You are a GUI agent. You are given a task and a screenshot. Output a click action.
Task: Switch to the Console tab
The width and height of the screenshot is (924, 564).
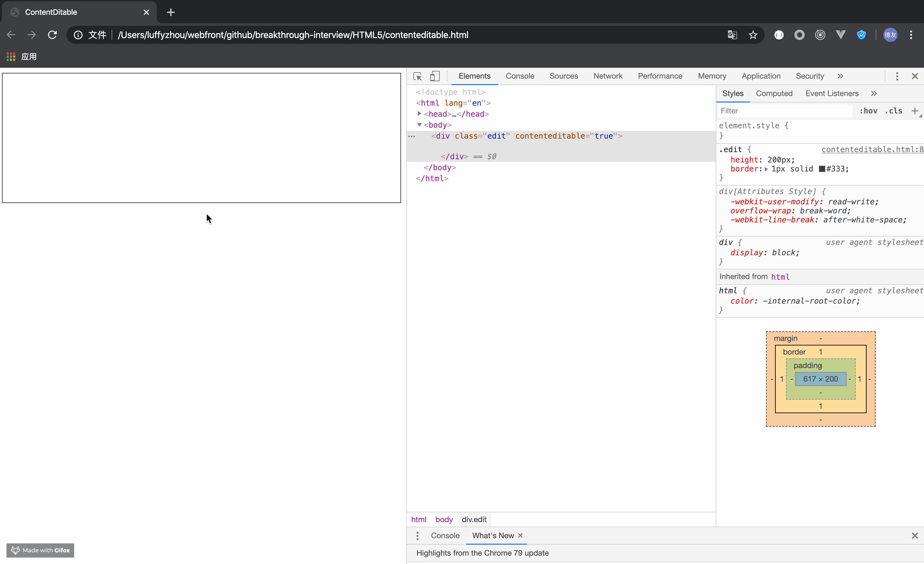click(x=520, y=76)
